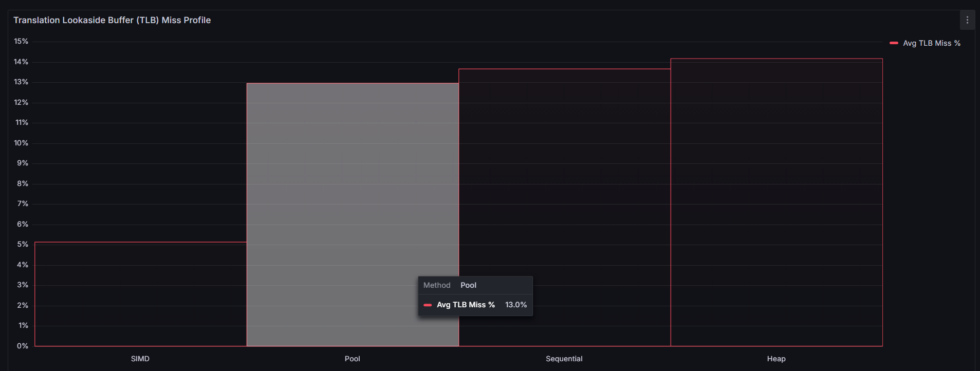The image size is (980, 371).
Task: Select the highlighted Pool bar
Action: point(353,214)
